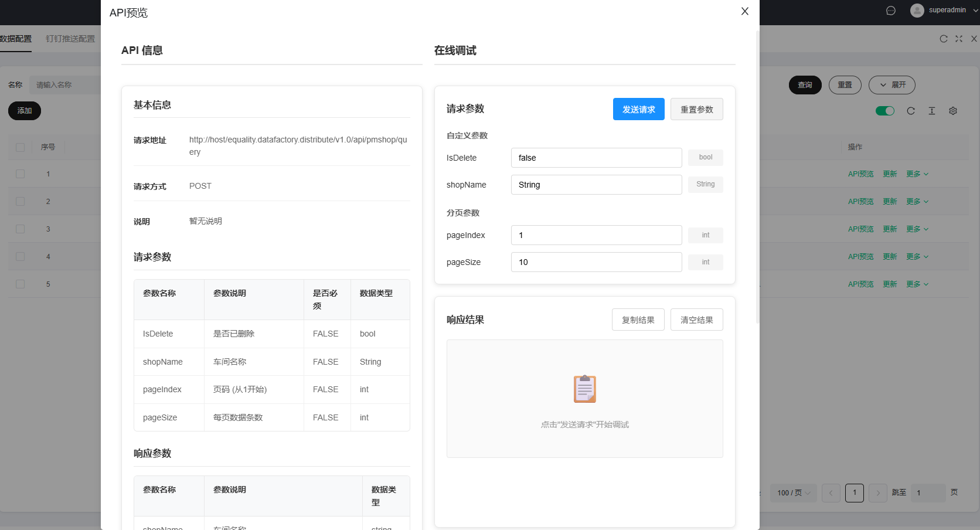The width and height of the screenshot is (980, 530).
Task: Select the checkbox for row 1
Action: tap(21, 174)
